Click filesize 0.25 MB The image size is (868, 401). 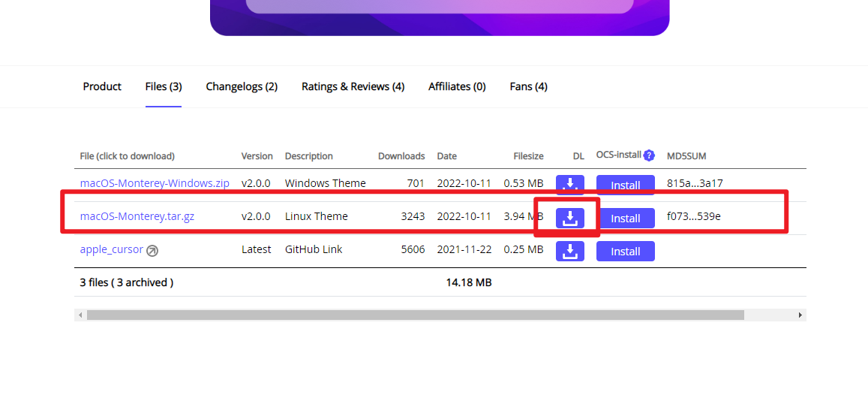[x=523, y=250]
